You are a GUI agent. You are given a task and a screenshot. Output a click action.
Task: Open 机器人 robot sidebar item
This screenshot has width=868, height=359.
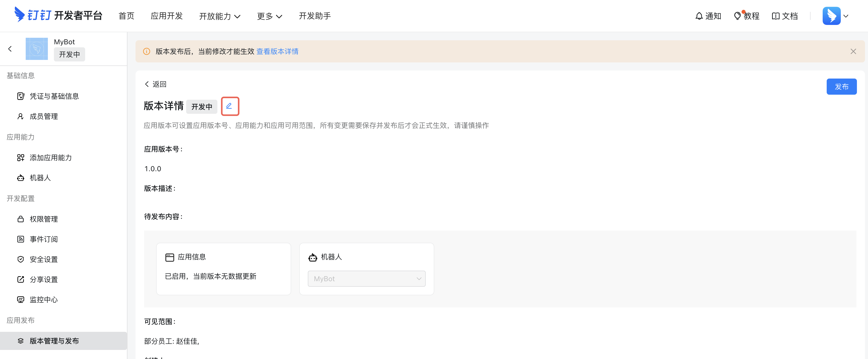coord(40,178)
